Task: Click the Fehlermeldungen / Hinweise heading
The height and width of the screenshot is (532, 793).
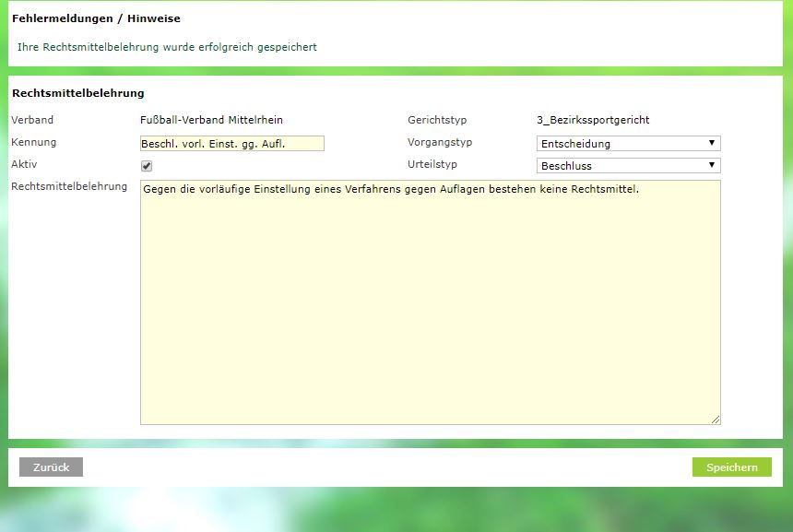Action: (96, 18)
